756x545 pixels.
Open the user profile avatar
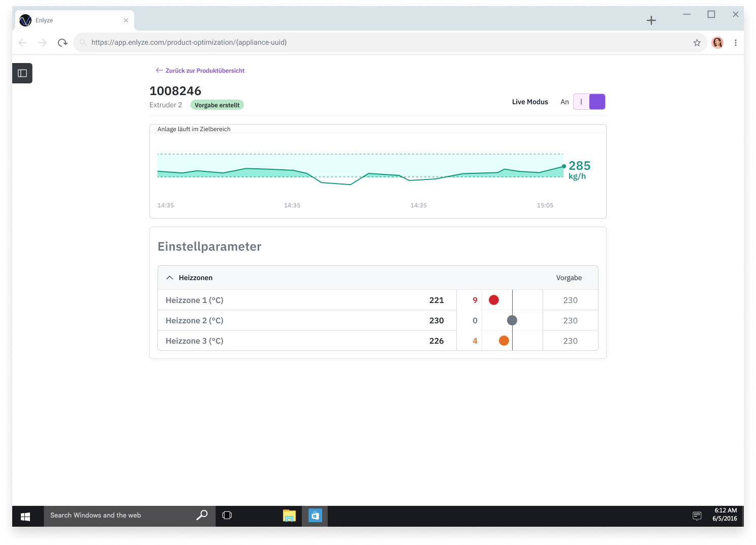717,43
